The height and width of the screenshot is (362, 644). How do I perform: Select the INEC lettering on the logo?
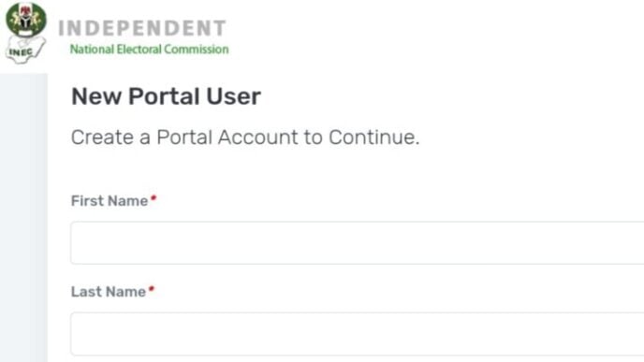point(21,52)
